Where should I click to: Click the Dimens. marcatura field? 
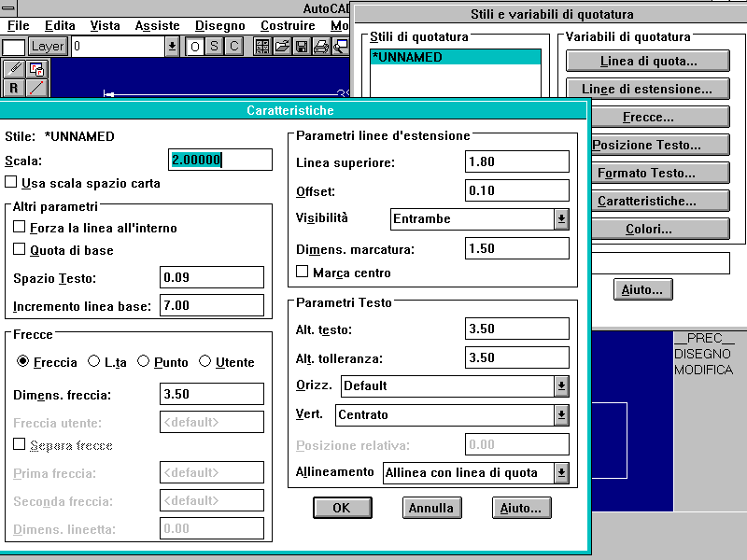517,248
